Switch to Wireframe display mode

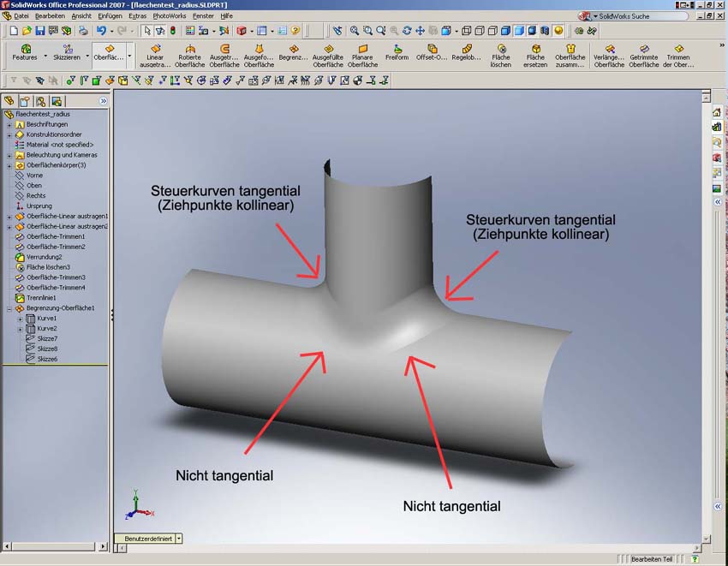tap(467, 31)
